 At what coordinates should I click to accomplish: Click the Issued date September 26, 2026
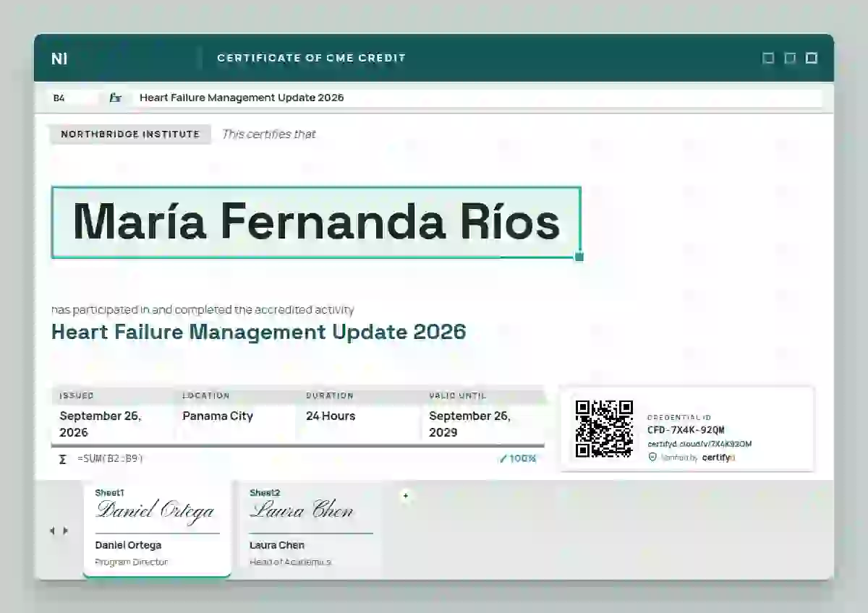coord(101,424)
